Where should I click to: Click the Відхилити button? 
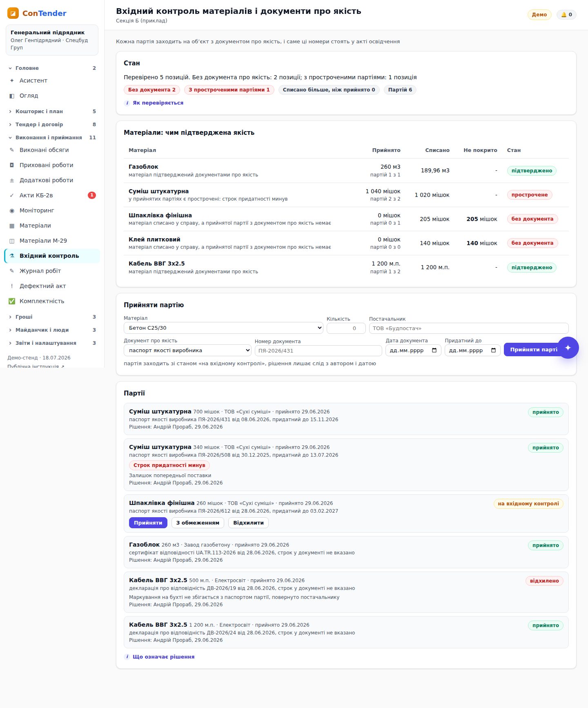248,523
